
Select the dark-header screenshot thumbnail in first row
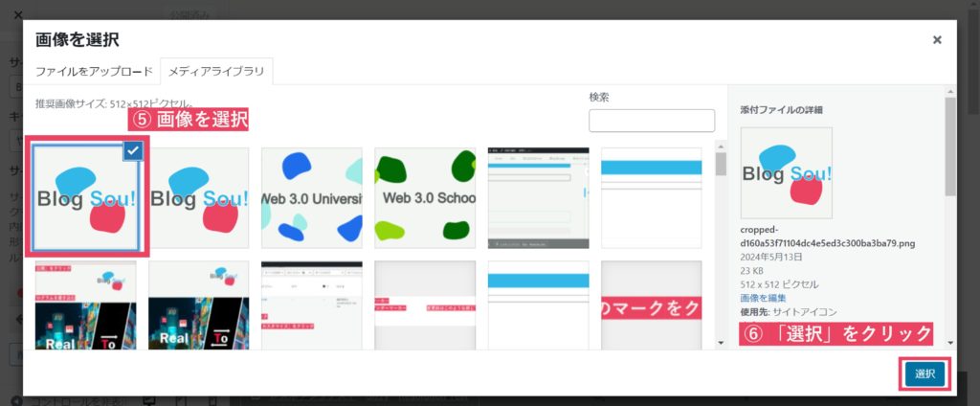coord(538,198)
